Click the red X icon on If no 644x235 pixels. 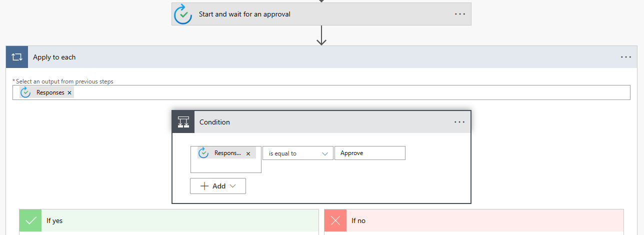tap(335, 220)
